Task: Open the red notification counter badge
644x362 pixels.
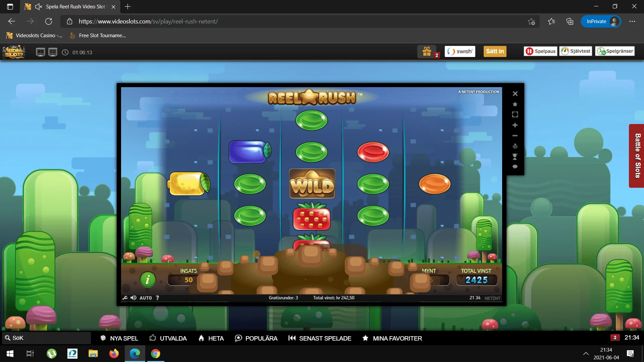Action: point(615,338)
